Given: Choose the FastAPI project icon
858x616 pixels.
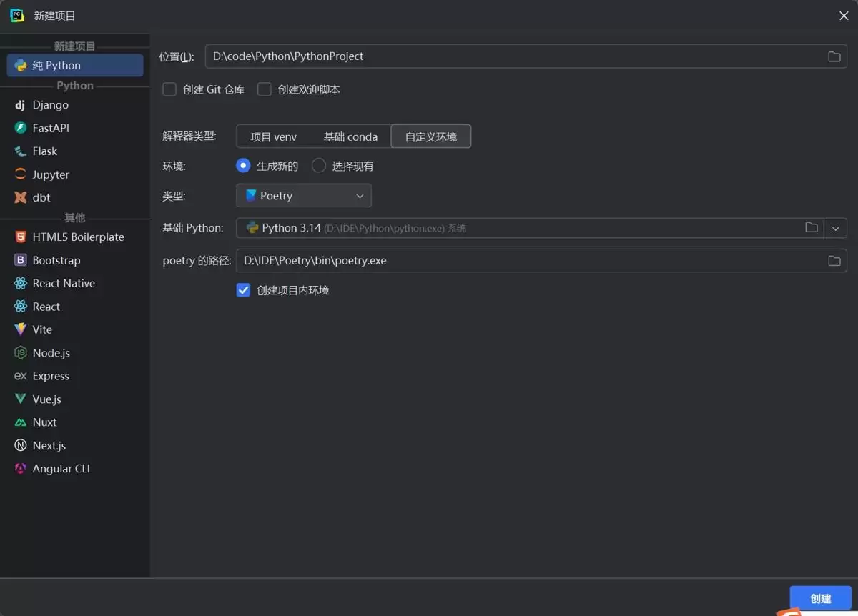Looking at the screenshot, I should click(20, 128).
